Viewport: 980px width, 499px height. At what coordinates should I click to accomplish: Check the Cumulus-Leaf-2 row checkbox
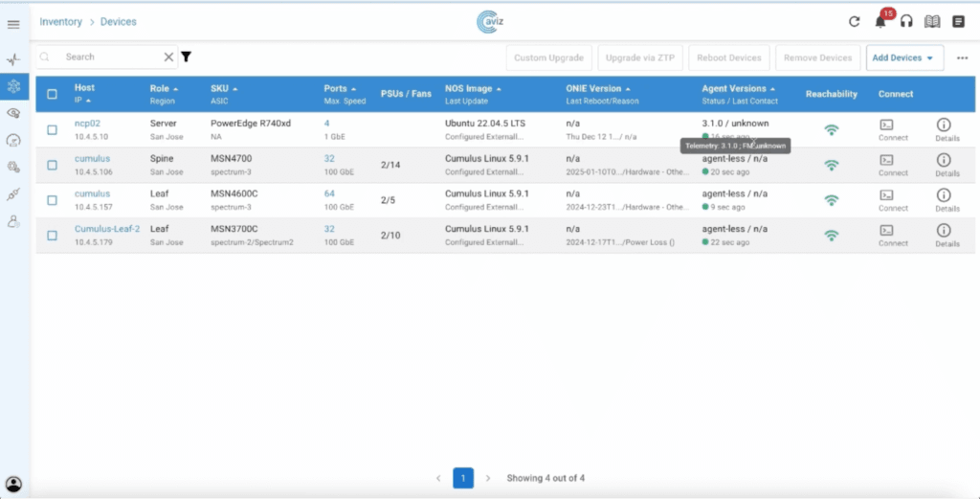(x=53, y=236)
